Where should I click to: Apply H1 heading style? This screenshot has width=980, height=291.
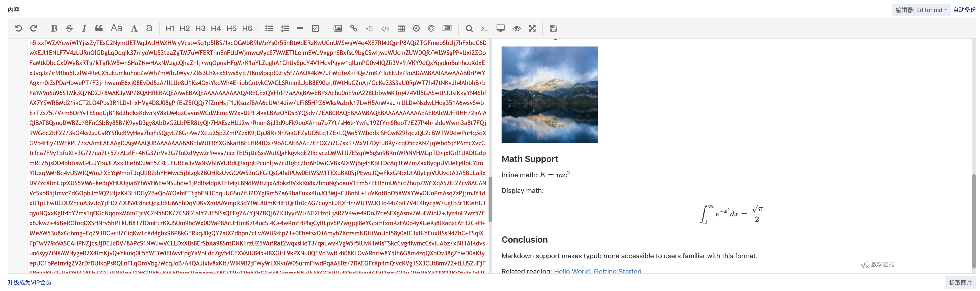(170, 28)
